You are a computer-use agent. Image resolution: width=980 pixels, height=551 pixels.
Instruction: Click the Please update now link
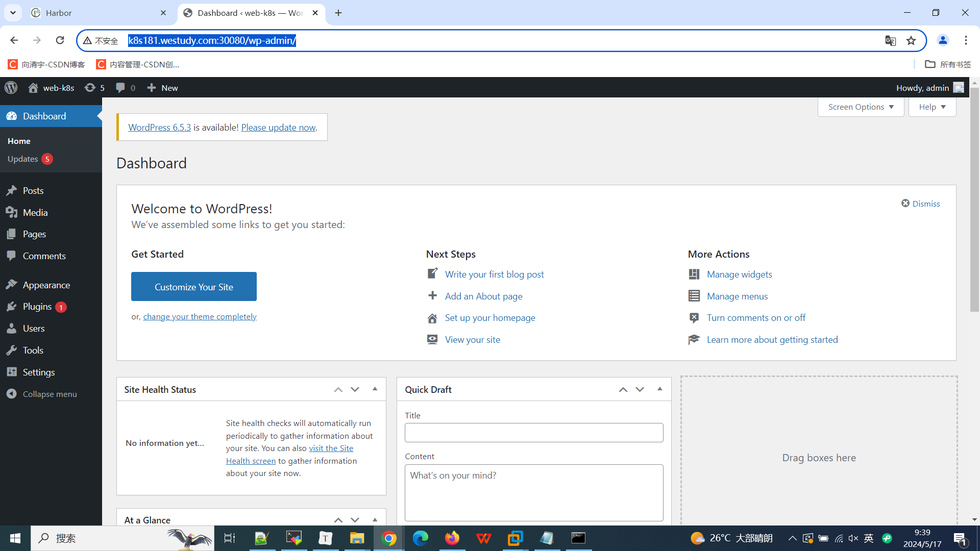point(278,128)
